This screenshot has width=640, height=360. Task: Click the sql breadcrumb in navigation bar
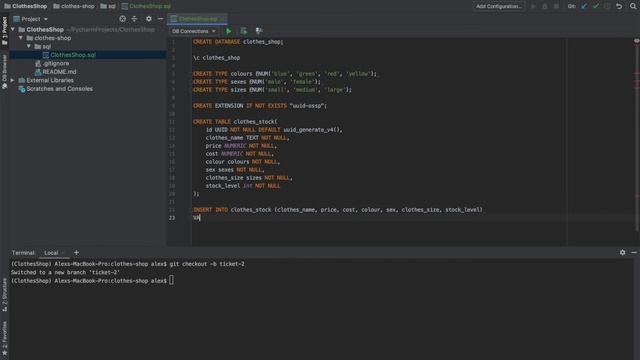pyautogui.click(x=108, y=6)
